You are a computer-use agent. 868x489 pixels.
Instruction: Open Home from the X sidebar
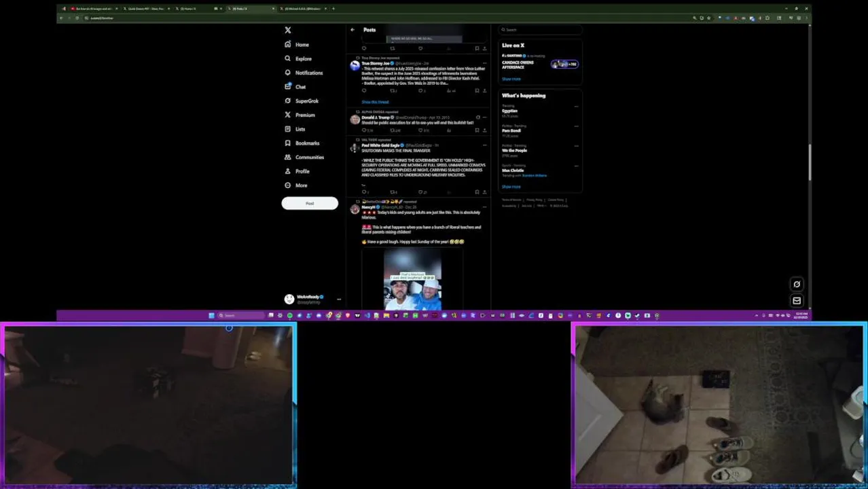297,44
